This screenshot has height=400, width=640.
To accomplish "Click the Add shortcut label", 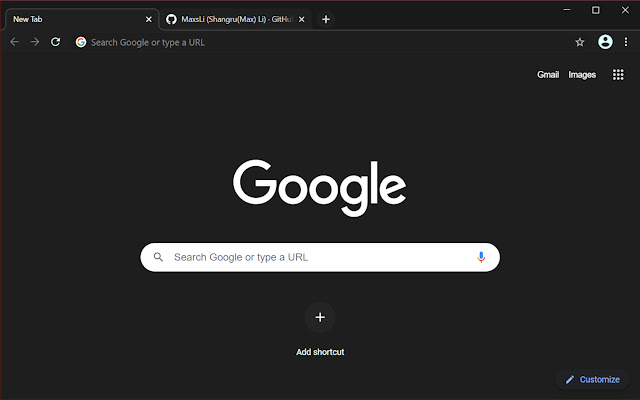I will tap(320, 352).
